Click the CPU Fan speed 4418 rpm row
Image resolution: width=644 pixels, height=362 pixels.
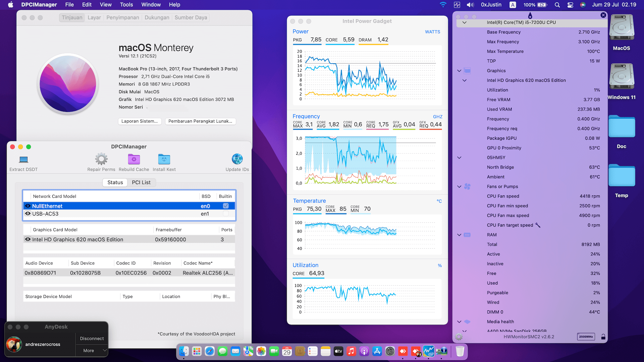click(532, 196)
